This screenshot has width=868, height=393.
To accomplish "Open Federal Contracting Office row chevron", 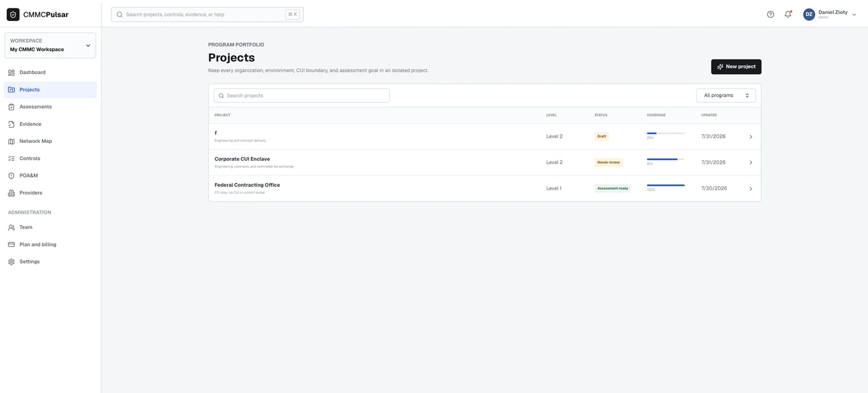I will pos(751,189).
